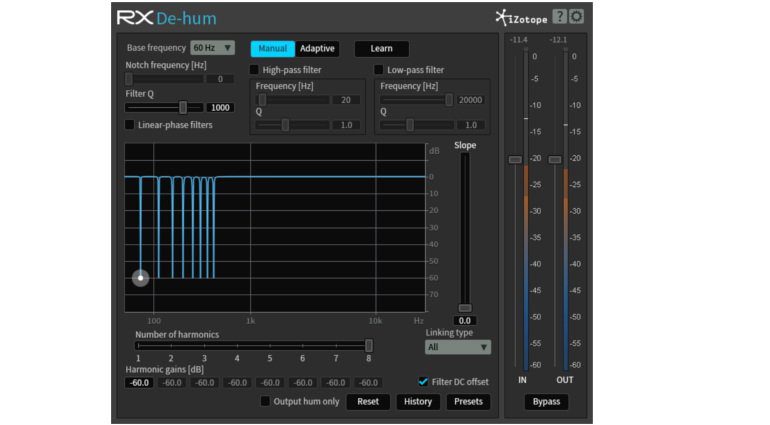Click low-pass Frequency value 20000

pos(470,100)
